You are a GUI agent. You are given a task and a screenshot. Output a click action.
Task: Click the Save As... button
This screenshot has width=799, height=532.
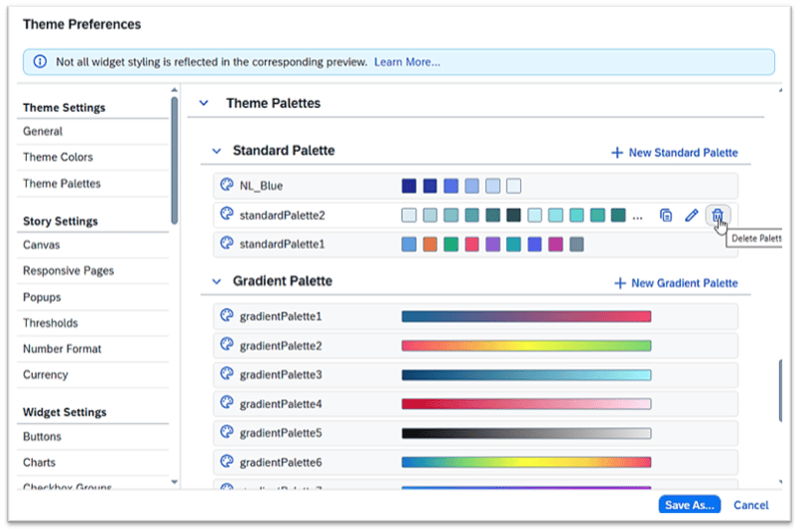689,505
